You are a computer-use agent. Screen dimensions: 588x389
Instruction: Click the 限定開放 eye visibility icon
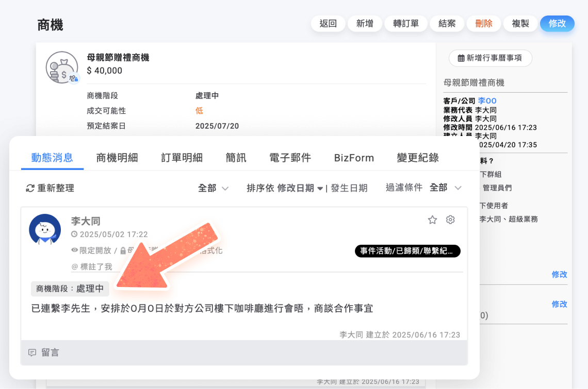point(75,250)
